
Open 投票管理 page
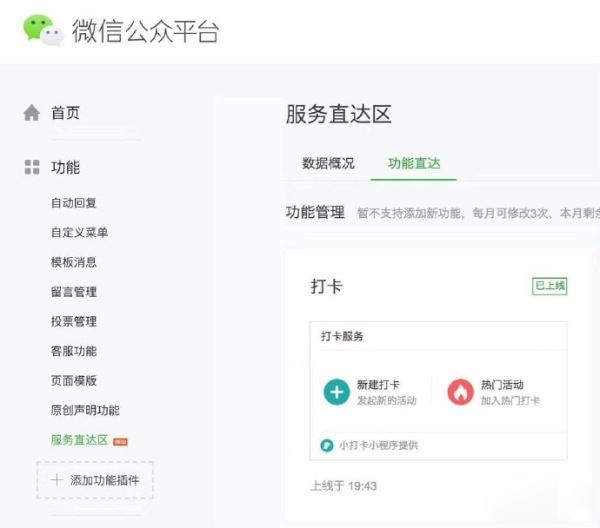tap(74, 322)
